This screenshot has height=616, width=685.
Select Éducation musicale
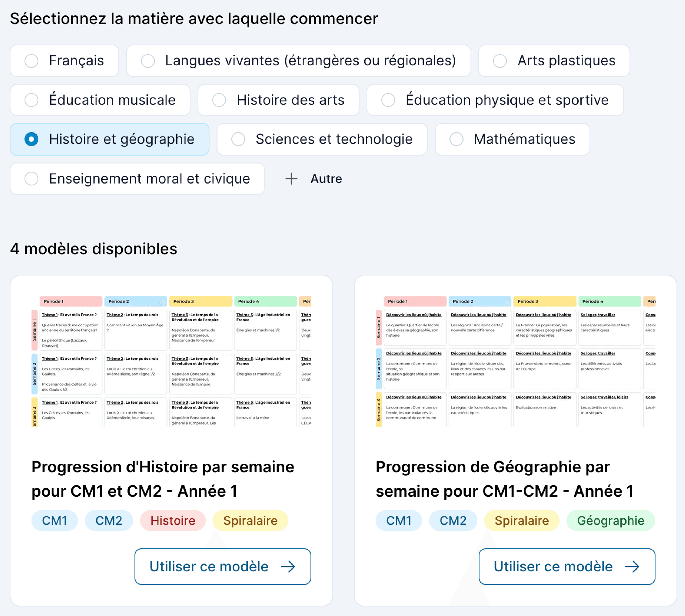[x=100, y=100]
